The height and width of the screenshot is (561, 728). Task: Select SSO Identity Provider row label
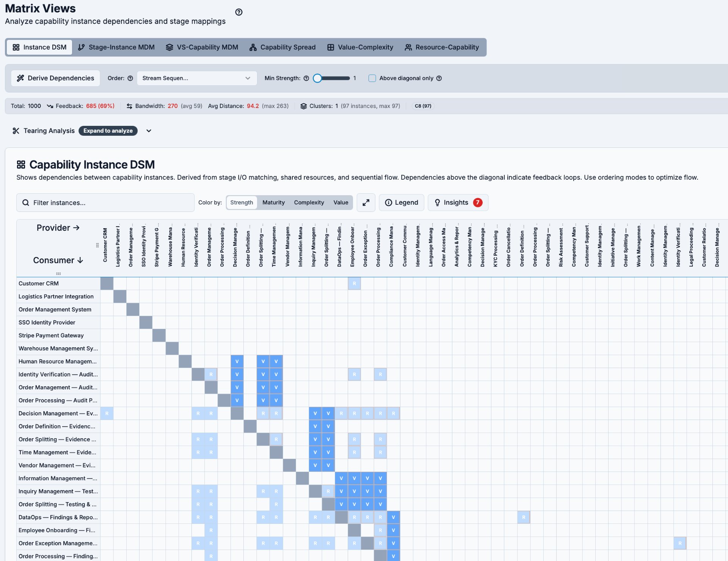(47, 323)
